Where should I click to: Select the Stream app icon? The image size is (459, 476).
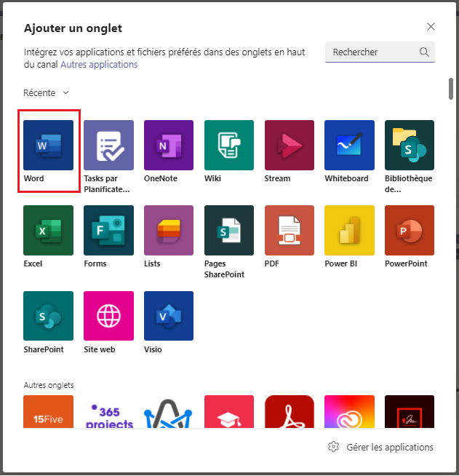click(x=290, y=145)
